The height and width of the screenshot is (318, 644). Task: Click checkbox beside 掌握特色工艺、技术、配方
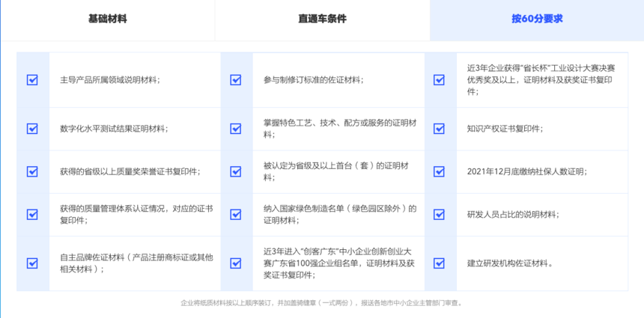[x=236, y=128]
